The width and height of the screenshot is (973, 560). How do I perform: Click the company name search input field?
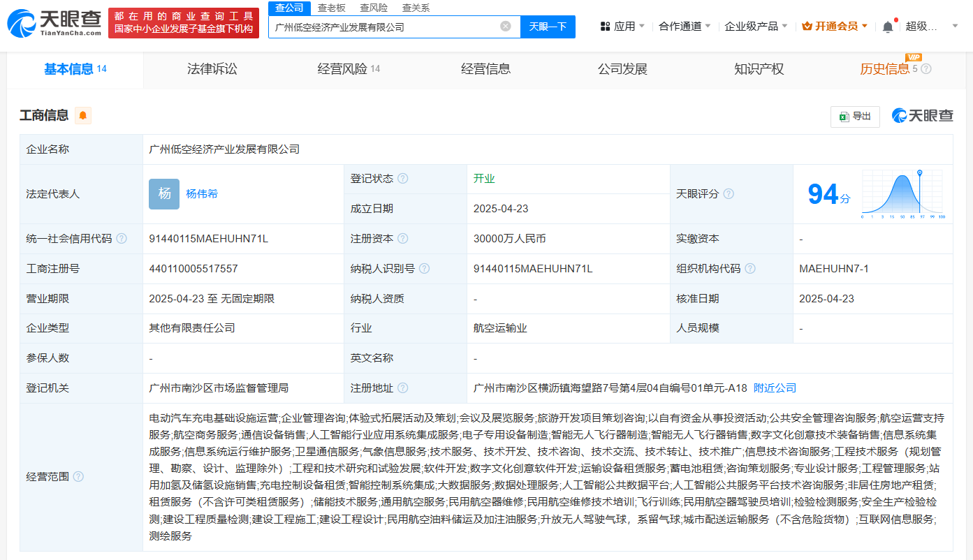(x=384, y=27)
